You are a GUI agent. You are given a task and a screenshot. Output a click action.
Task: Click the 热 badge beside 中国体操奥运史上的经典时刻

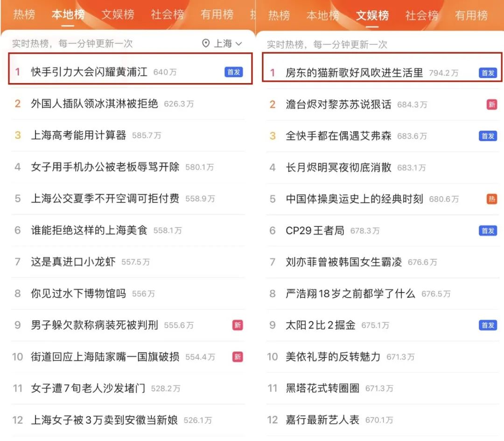[x=492, y=199]
